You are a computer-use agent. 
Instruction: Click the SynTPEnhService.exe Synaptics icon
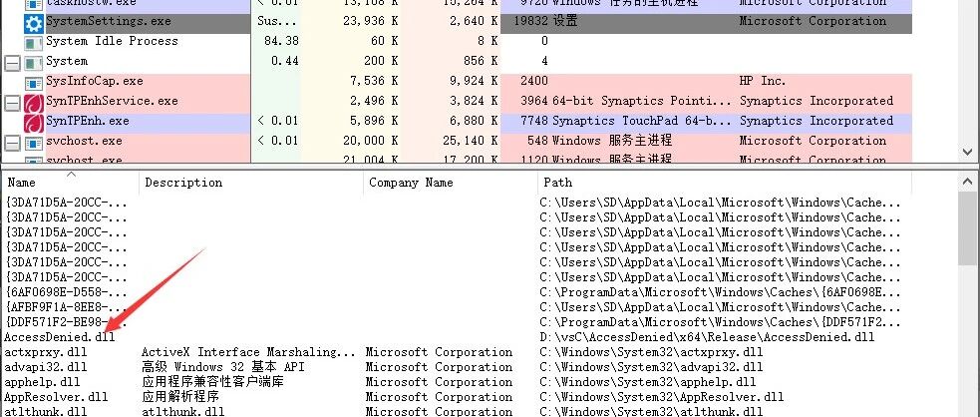pos(33,102)
